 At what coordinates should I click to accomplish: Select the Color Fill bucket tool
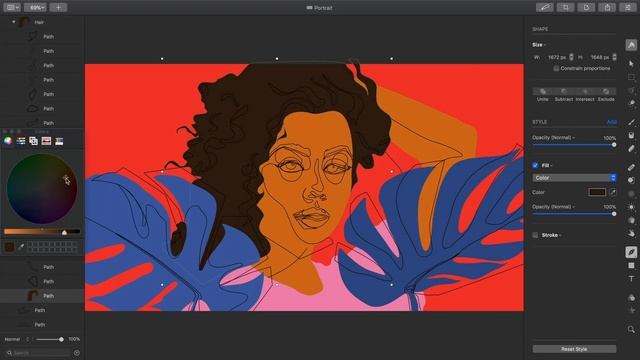pos(631,135)
